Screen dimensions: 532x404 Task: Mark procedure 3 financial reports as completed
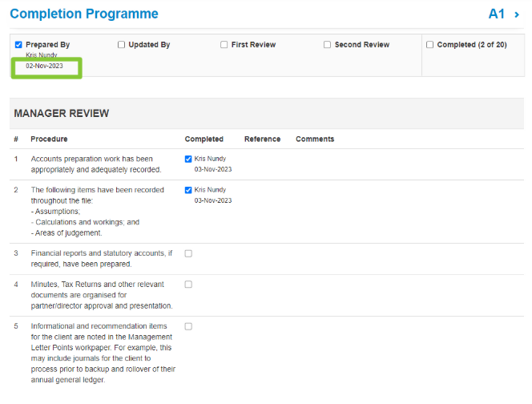[x=188, y=253]
